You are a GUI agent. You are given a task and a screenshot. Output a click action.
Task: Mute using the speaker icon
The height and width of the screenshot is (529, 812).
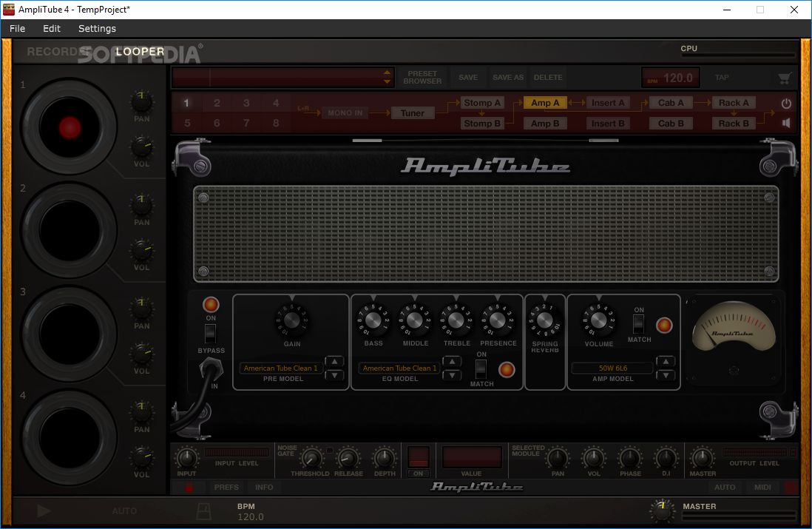pos(786,124)
